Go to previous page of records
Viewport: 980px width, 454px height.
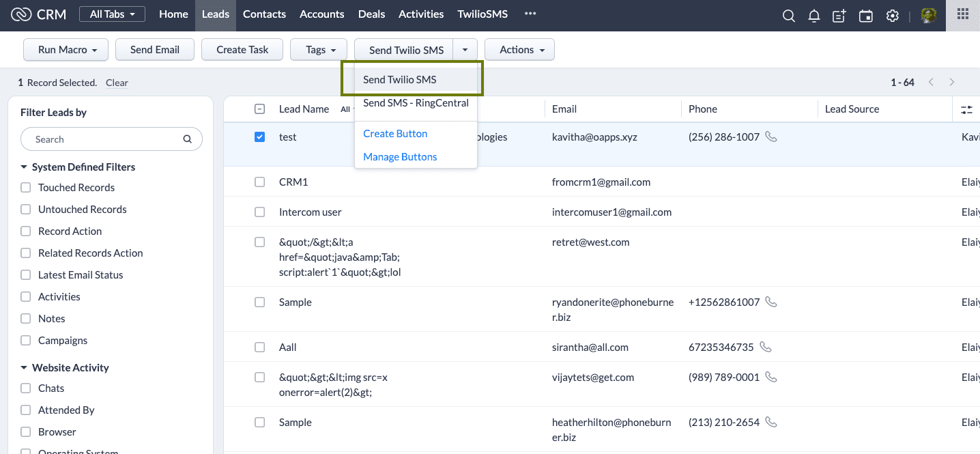[x=931, y=82]
